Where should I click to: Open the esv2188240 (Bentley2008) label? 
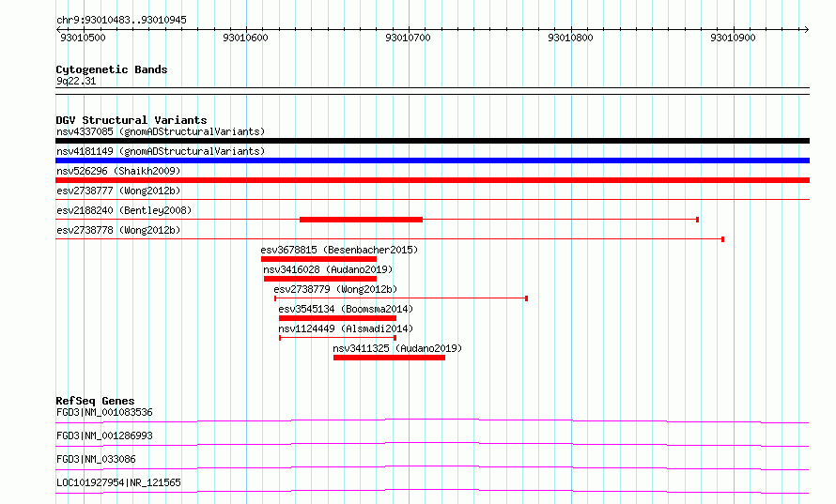(124, 210)
